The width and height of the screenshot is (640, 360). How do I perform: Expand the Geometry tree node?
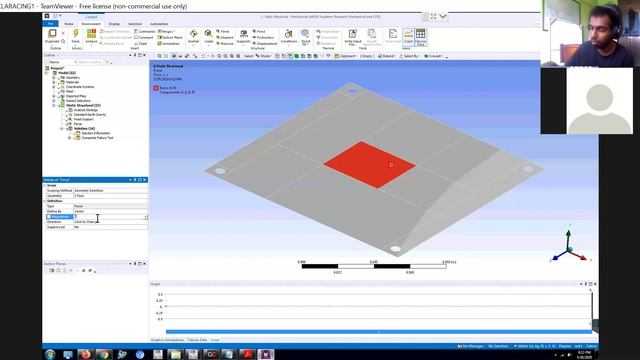53,78
